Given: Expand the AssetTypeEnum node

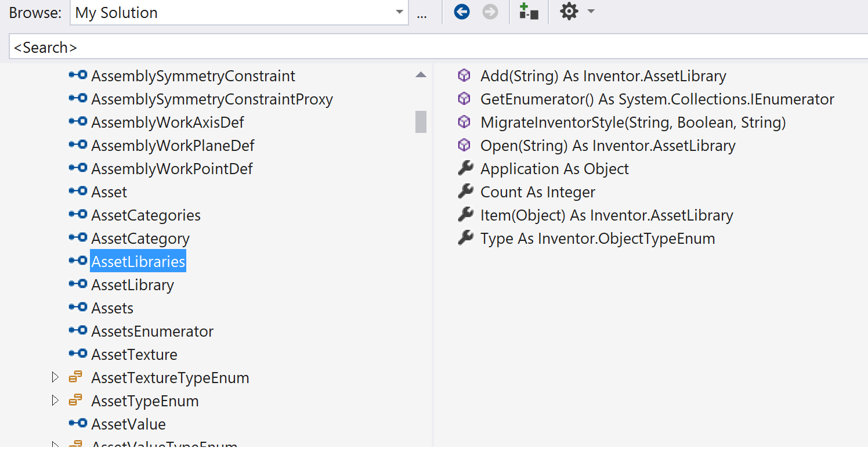Looking at the screenshot, I should 55,400.
